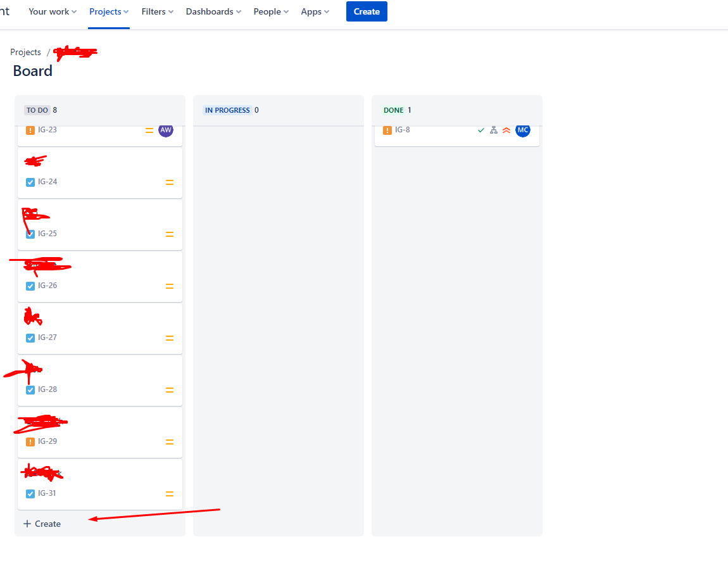728x568 pixels.
Task: Click the high priority icon on IG-8
Action: coord(506,130)
